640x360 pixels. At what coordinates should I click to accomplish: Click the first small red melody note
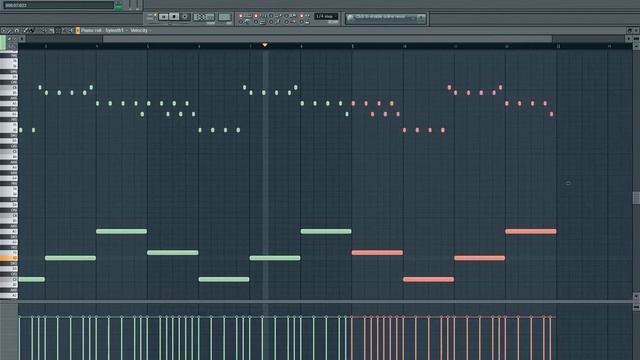coord(353,104)
